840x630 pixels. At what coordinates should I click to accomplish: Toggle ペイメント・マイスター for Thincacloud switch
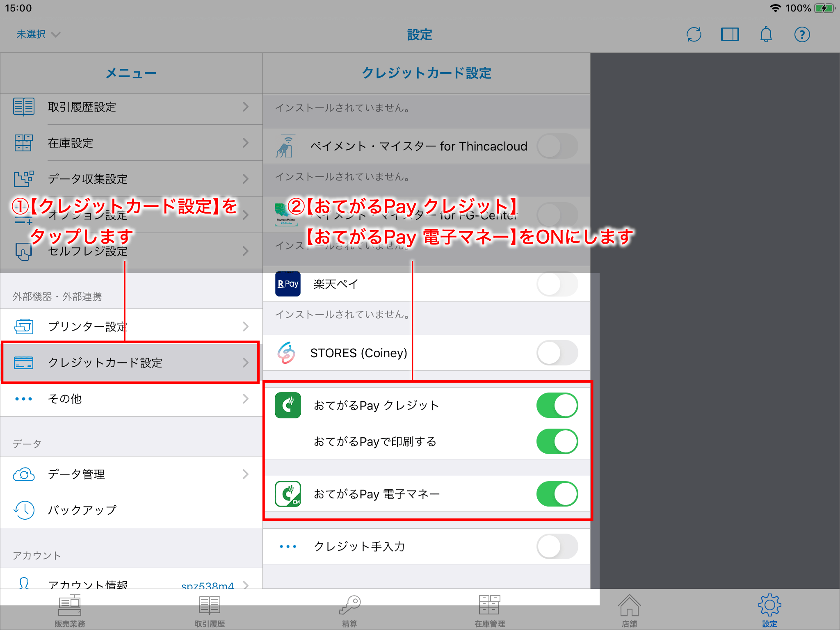pos(557,146)
